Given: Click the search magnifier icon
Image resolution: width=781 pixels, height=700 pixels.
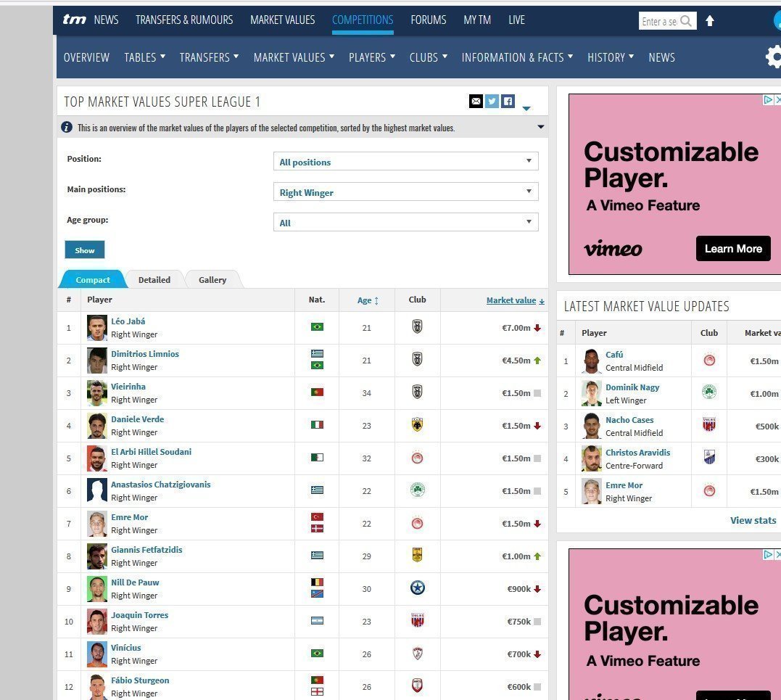Looking at the screenshot, I should tap(686, 21).
